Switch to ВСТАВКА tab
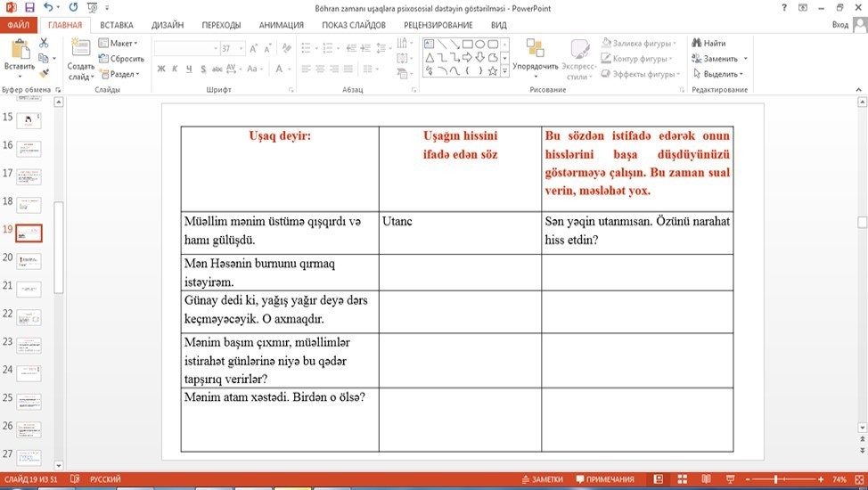868x490 pixels. click(116, 25)
